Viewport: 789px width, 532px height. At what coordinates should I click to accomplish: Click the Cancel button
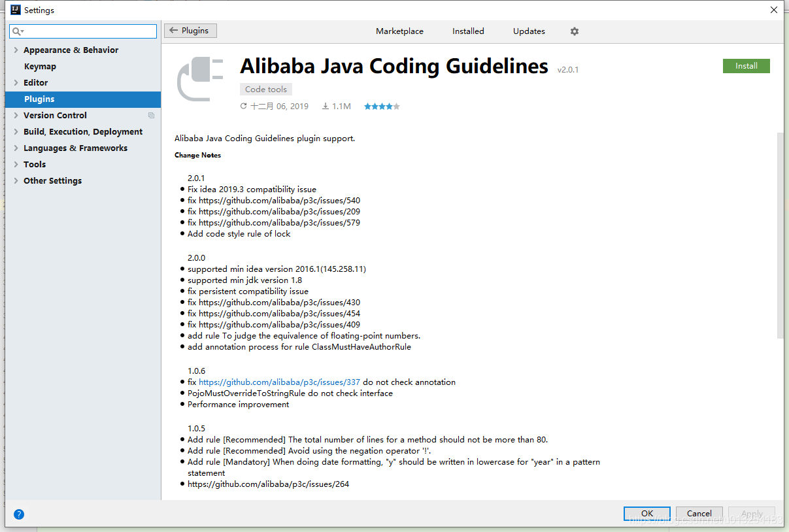(x=699, y=514)
